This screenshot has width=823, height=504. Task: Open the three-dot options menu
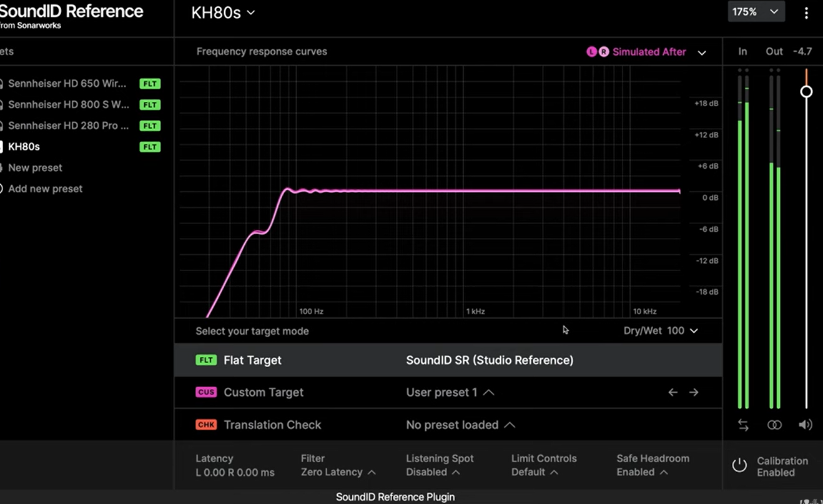coord(806,13)
